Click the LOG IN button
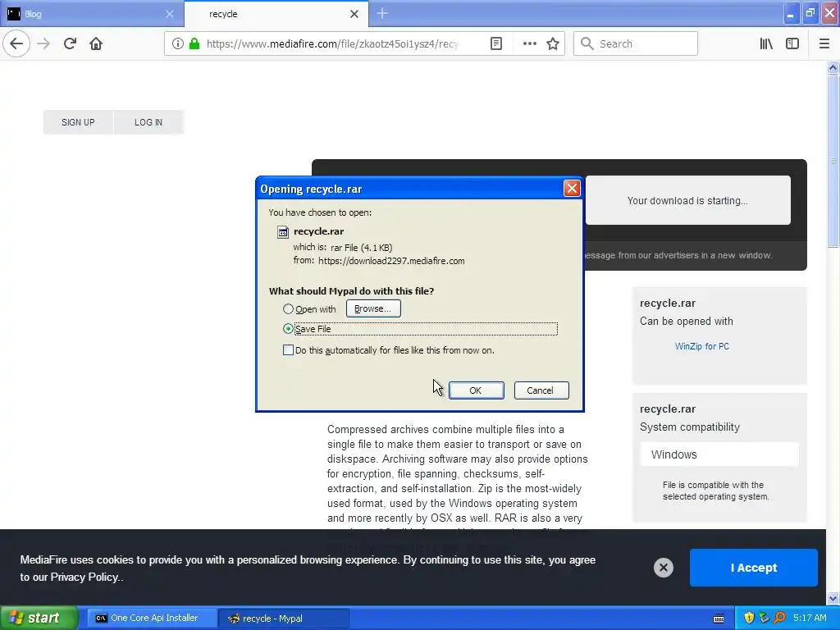Image resolution: width=840 pixels, height=630 pixels. (148, 122)
